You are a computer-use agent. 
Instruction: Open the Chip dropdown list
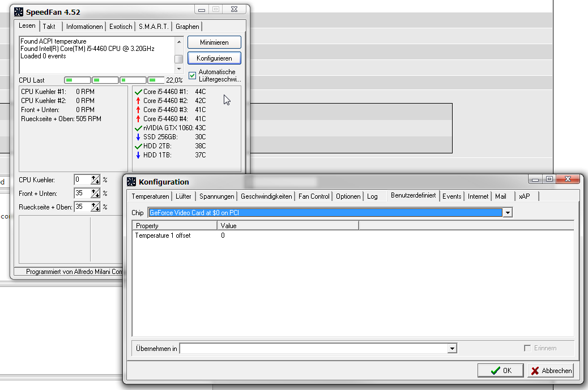click(508, 213)
